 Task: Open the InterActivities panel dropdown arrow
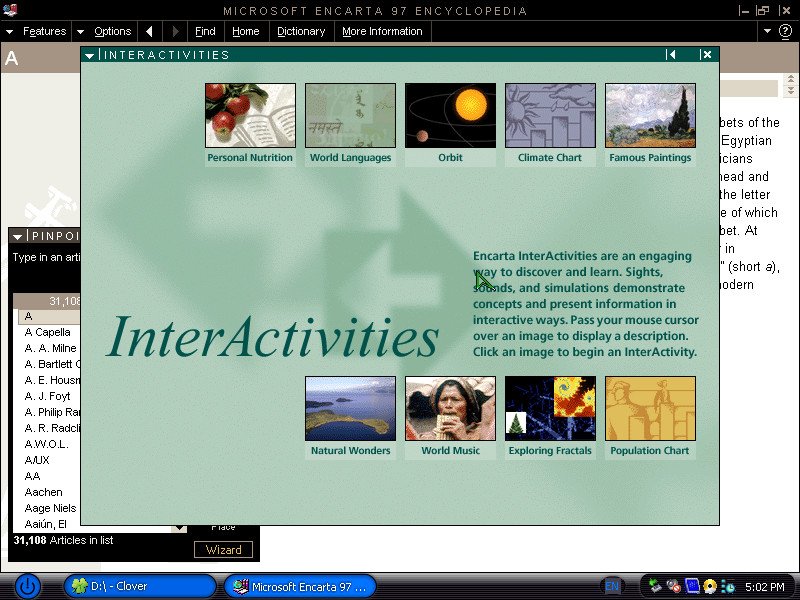[x=90, y=55]
